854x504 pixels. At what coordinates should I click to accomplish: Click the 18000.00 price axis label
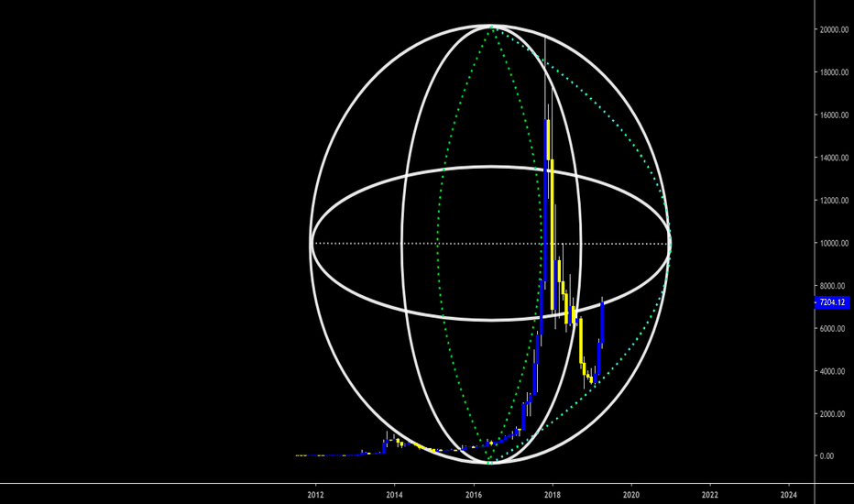[834, 72]
